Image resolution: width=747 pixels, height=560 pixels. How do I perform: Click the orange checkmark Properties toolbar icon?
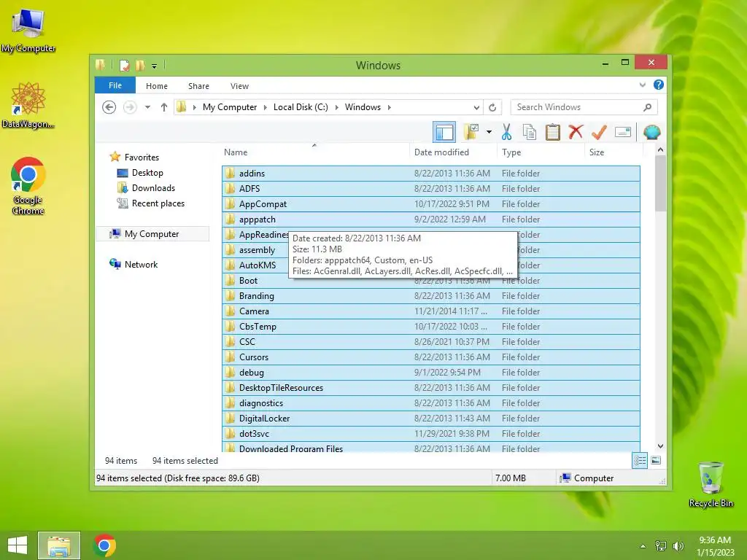coord(599,132)
